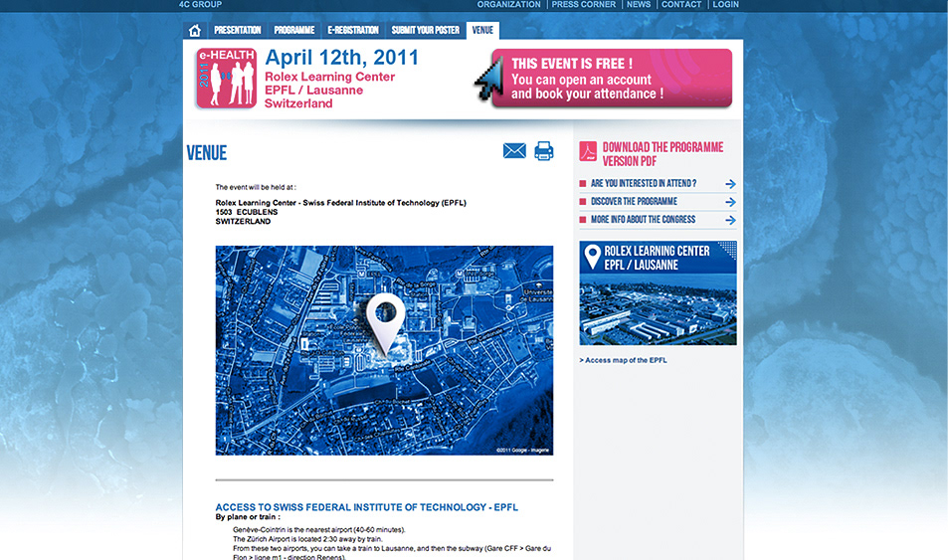The width and height of the screenshot is (948, 560).
Task: Click the April 12th, 2011 date heading
Action: (x=341, y=58)
